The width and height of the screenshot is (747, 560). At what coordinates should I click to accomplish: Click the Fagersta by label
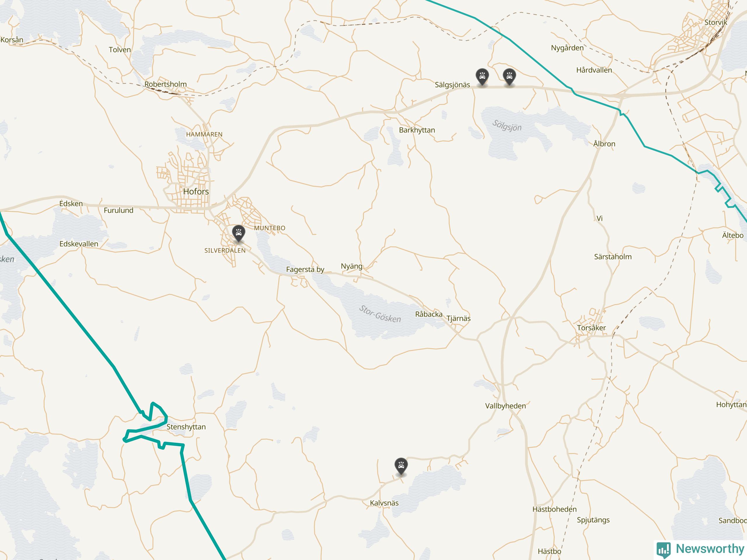305,269
